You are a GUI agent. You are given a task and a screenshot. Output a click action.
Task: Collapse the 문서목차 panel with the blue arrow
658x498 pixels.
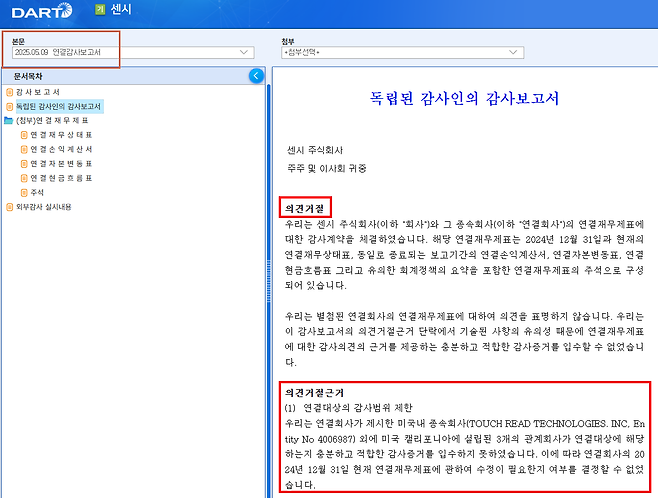point(256,75)
